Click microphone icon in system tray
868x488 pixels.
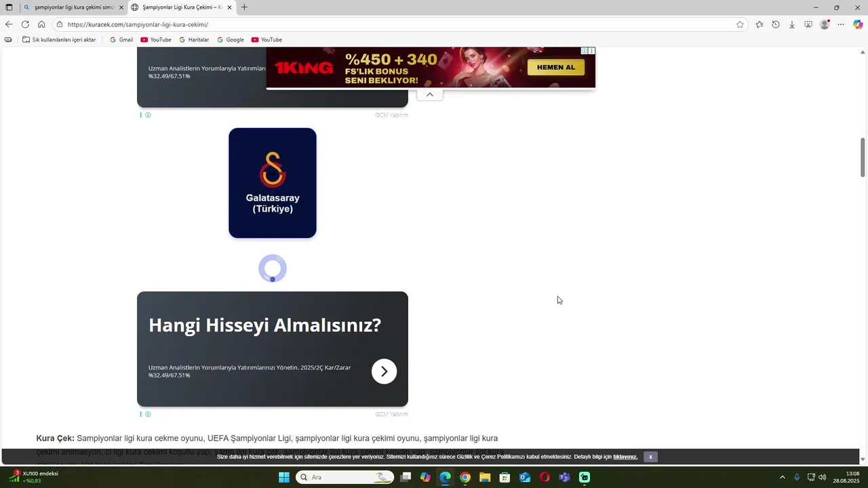[x=797, y=477]
